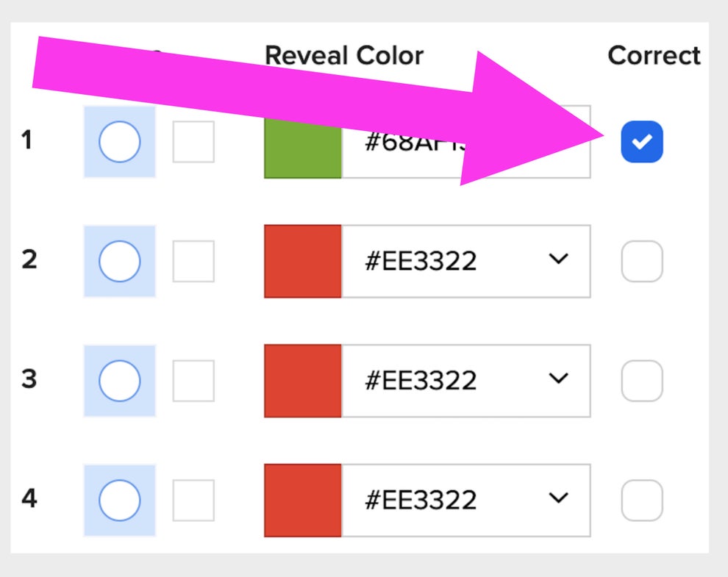This screenshot has height=577, width=728.
Task: Open the reveal color dropdown on row 4
Action: 559,498
